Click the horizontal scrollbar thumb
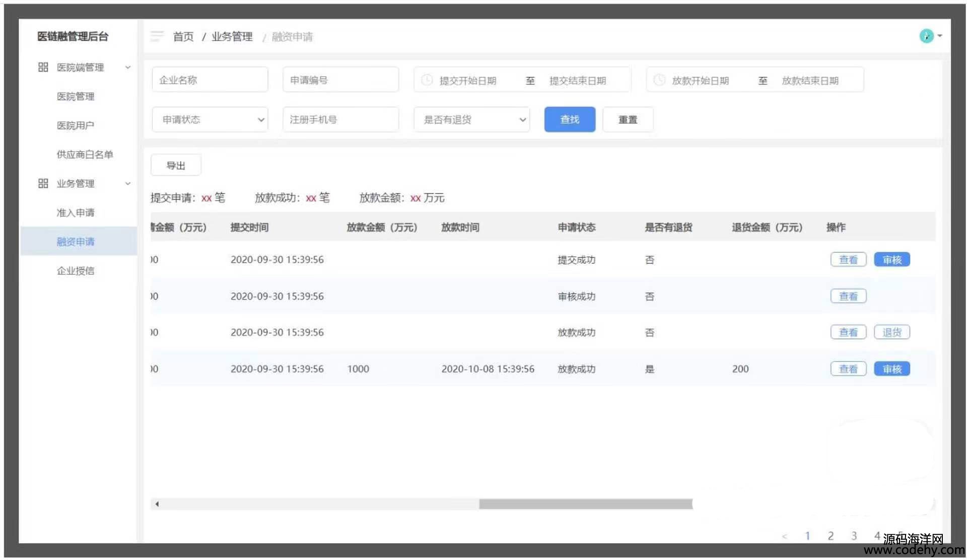 pos(586,504)
